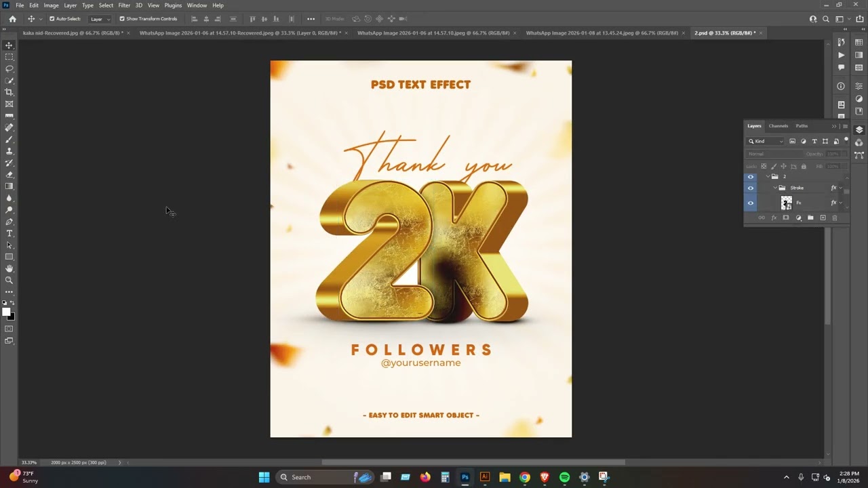Viewport: 868px width, 488px height.
Task: Select the Move tool
Action: [x=9, y=45]
